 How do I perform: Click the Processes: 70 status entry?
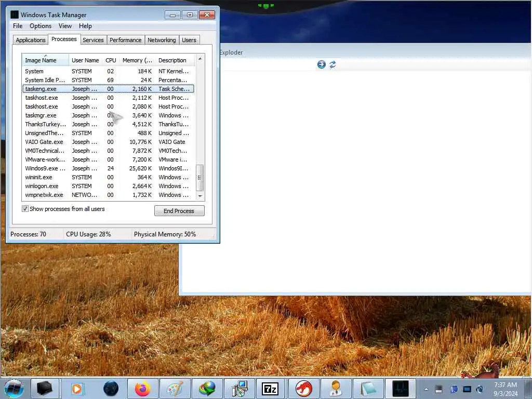pos(28,234)
